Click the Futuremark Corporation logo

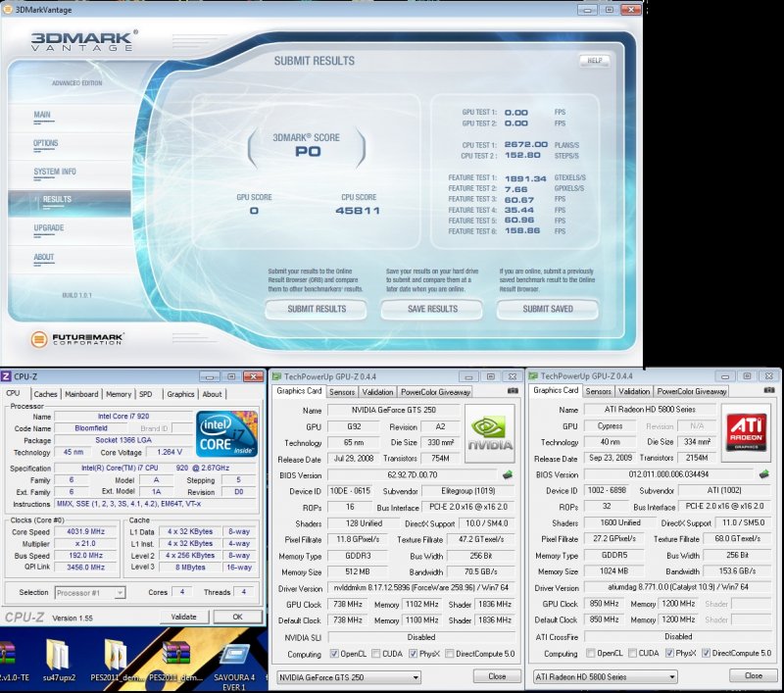[76, 339]
